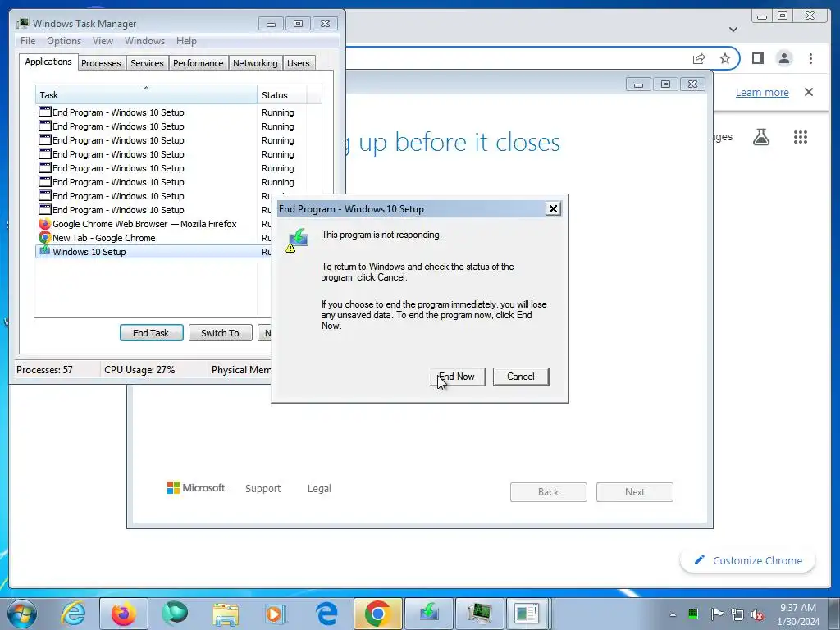Click the warning program icon in dialog
Image resolution: width=840 pixels, height=630 pixels.
click(x=297, y=240)
